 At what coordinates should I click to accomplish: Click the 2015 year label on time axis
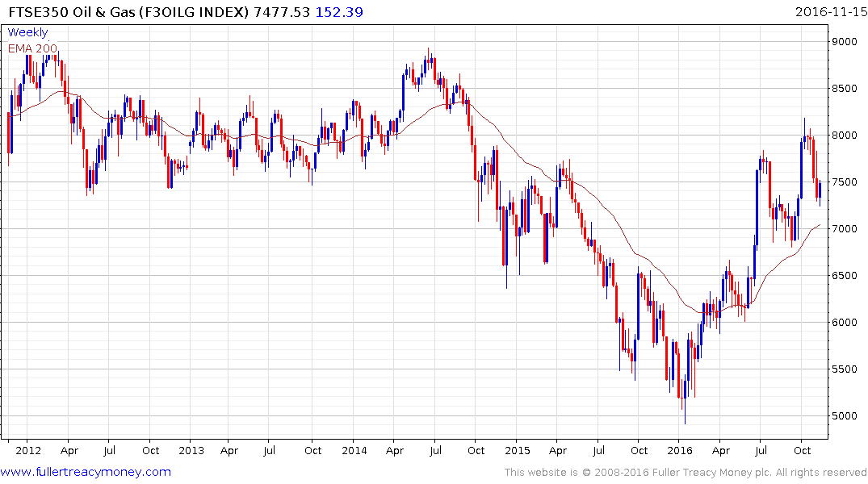click(517, 450)
